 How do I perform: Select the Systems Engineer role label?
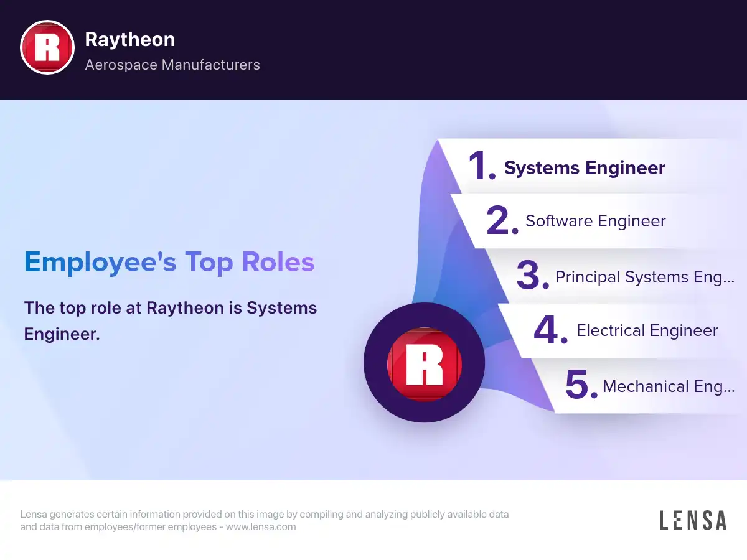585,168
